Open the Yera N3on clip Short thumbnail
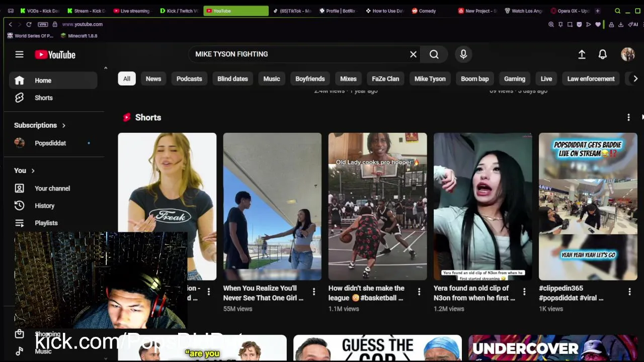The width and height of the screenshot is (644, 362). coord(482,206)
